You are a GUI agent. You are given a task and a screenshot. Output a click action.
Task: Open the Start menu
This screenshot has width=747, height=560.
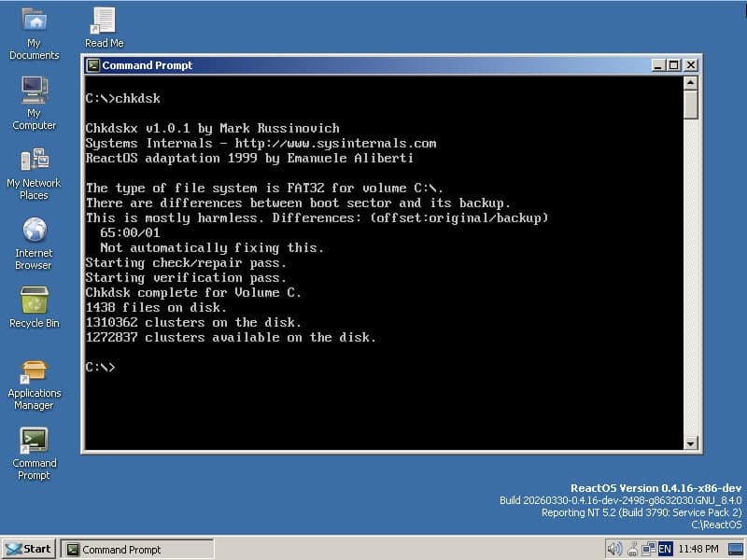tap(29, 549)
